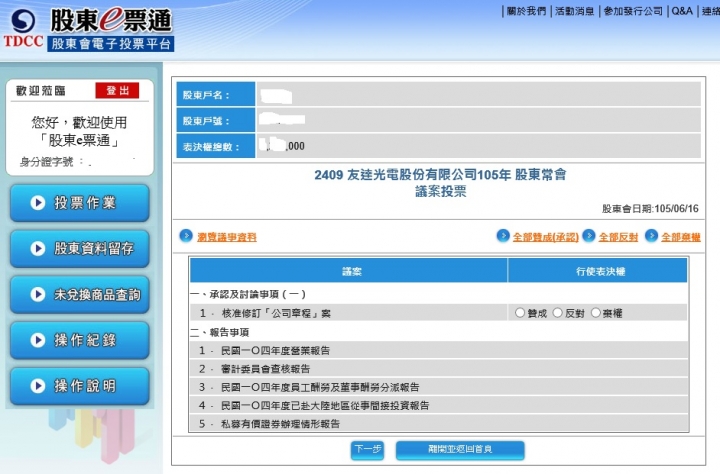Viewport: 720px width, 474px height.
Task: Open the 操作紀錄 sidebar button
Action: coord(80,340)
